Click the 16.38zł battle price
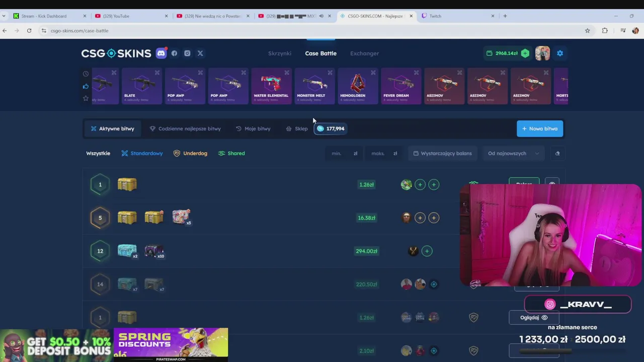 pyautogui.click(x=366, y=218)
